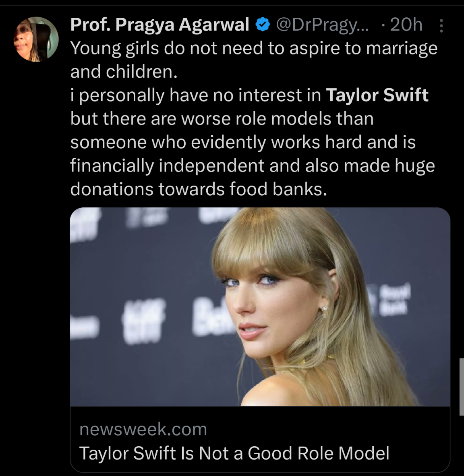Click the line "but there are worse role models than"
The image size is (464, 476).
[222, 119]
